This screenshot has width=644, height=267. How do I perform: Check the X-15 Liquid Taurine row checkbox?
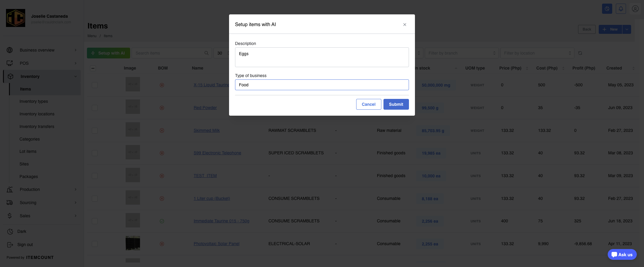(x=95, y=85)
